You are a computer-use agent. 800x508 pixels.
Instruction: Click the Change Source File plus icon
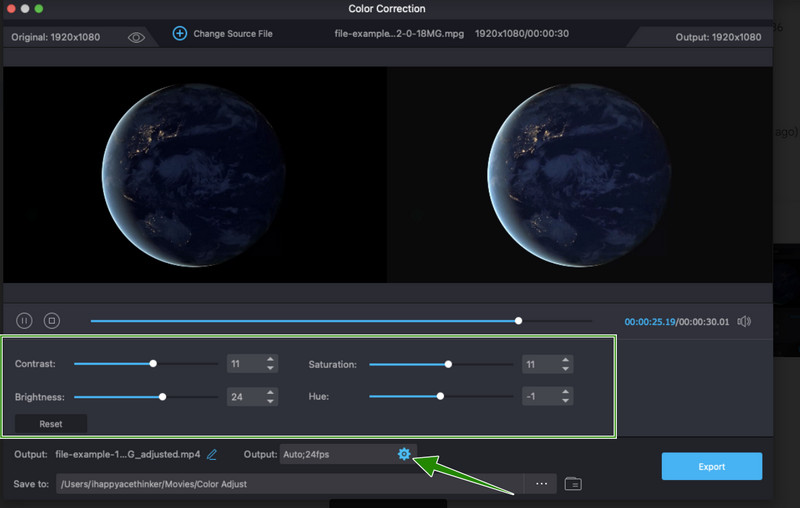(x=180, y=33)
